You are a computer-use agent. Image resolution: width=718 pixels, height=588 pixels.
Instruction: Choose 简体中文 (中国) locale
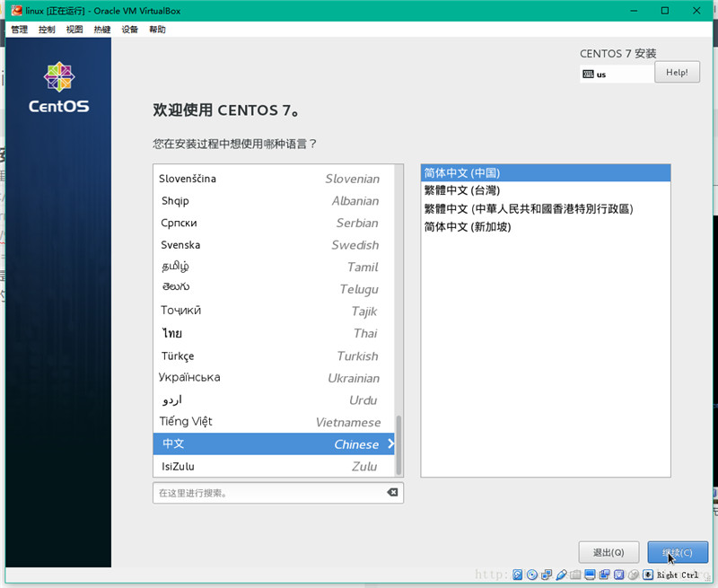pyautogui.click(x=546, y=172)
